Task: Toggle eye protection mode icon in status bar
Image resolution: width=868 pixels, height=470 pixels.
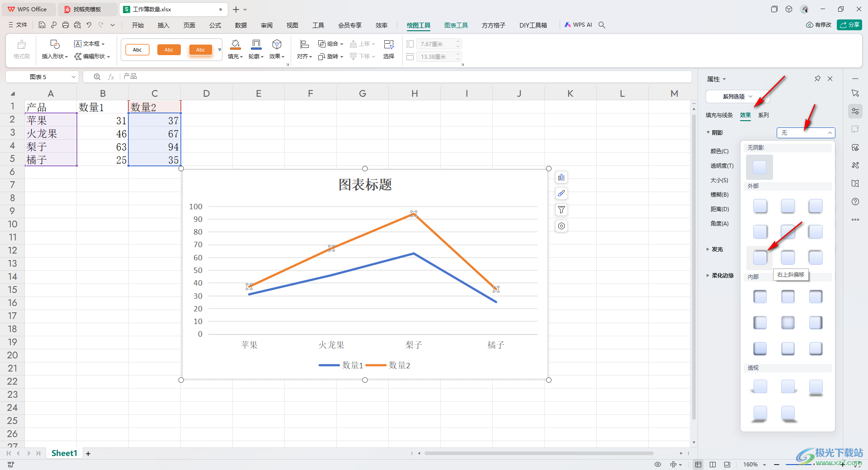Action: tap(658, 465)
